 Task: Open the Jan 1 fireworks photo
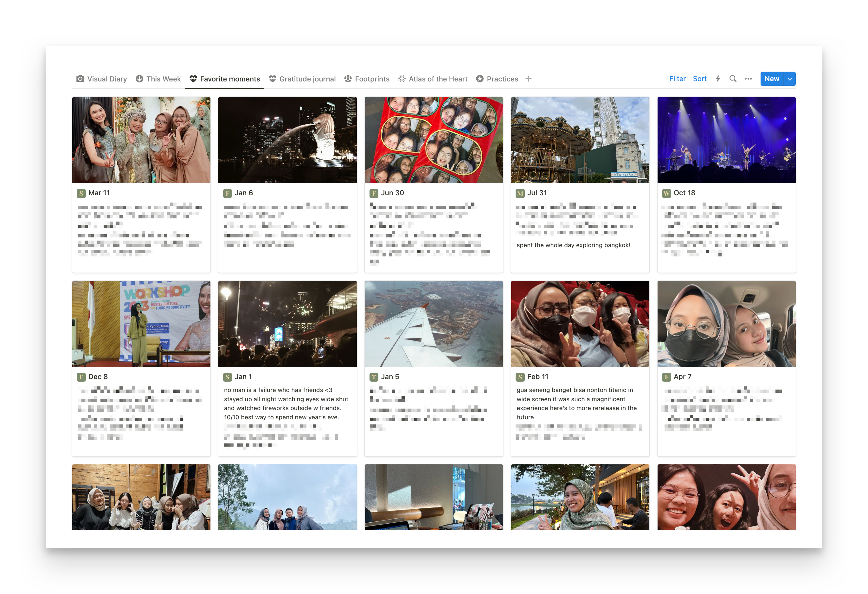click(x=288, y=324)
